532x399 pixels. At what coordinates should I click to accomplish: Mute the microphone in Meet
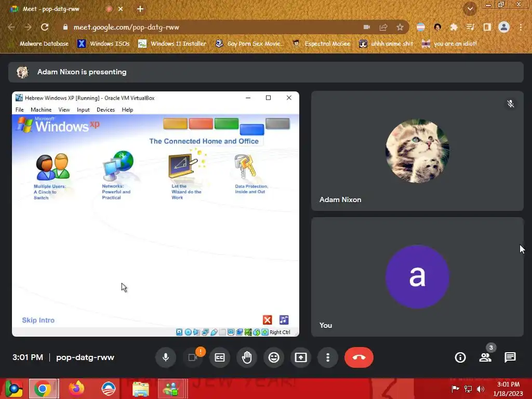click(166, 357)
